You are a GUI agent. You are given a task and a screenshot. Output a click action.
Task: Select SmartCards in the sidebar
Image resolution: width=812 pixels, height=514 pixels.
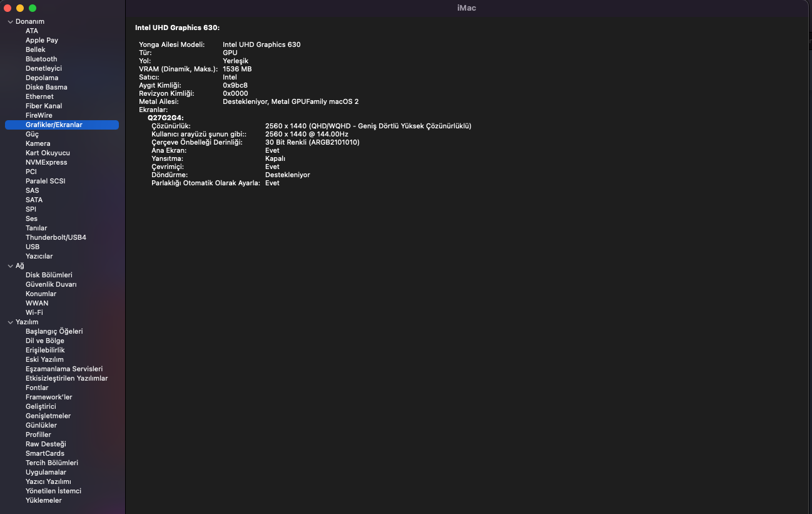point(45,453)
